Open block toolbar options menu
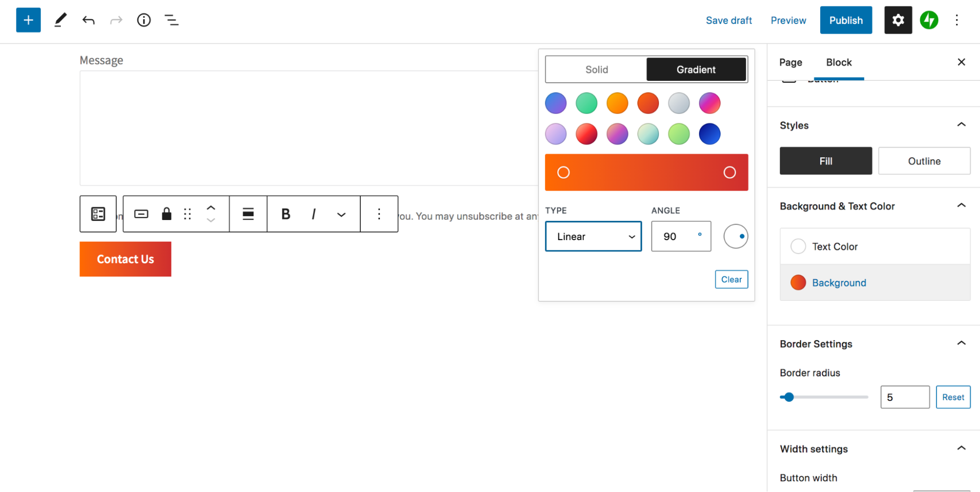 point(379,214)
